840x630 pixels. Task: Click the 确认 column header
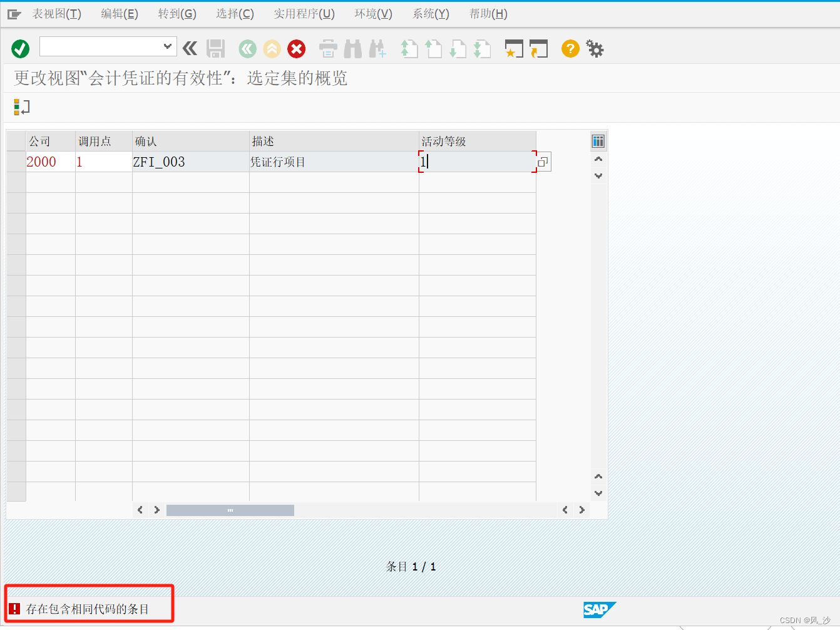(191, 141)
